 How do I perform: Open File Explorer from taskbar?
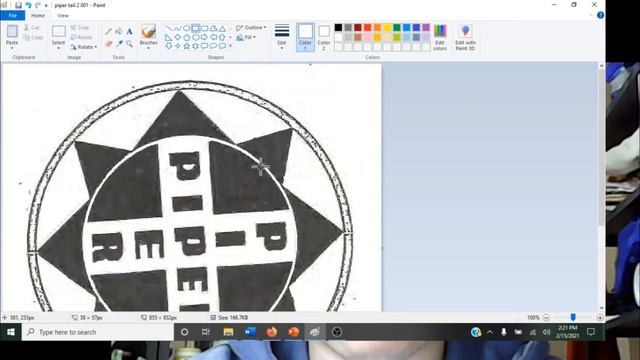click(x=228, y=332)
